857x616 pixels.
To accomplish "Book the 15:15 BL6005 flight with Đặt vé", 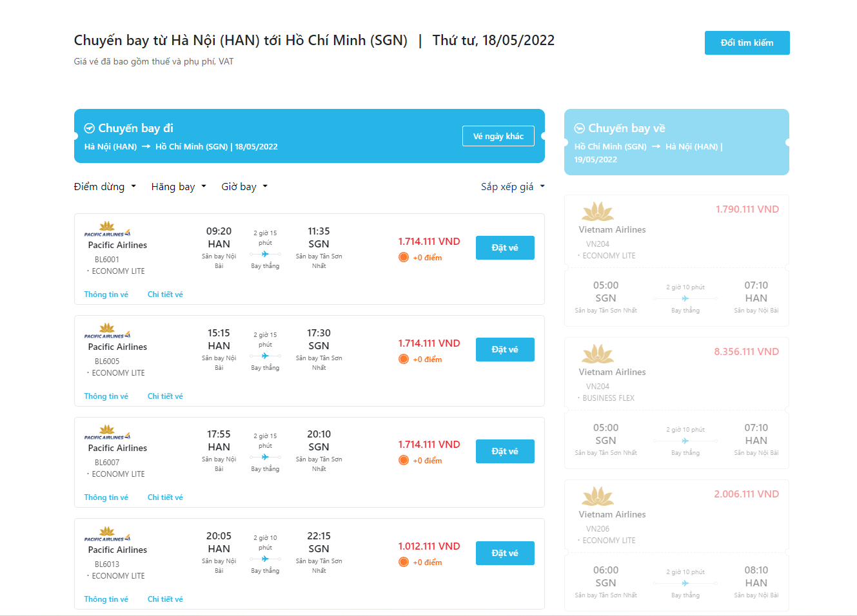I will tap(505, 350).
